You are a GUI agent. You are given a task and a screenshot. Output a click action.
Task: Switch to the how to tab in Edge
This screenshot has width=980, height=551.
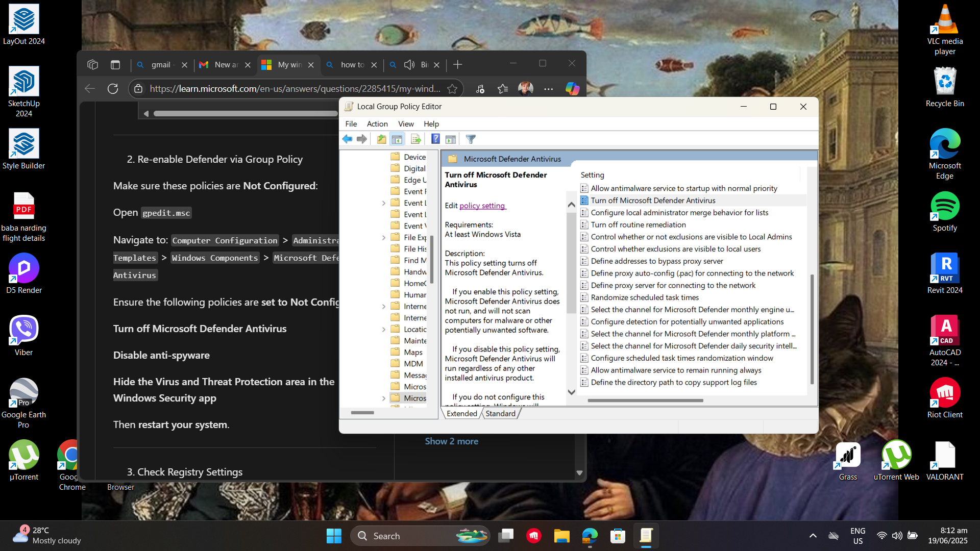[352, 65]
